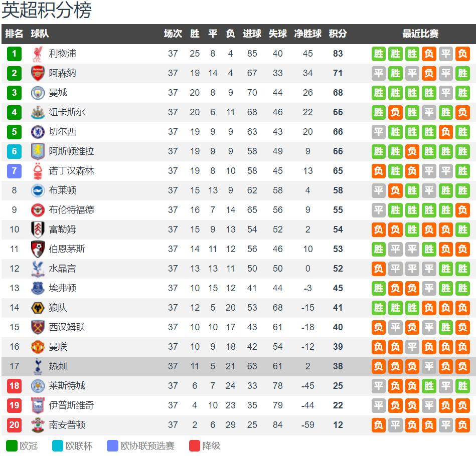Image resolution: width=476 pixels, height=456 pixels.
Task: Click rank badge 18 for 莱斯特城
Action: (14, 386)
